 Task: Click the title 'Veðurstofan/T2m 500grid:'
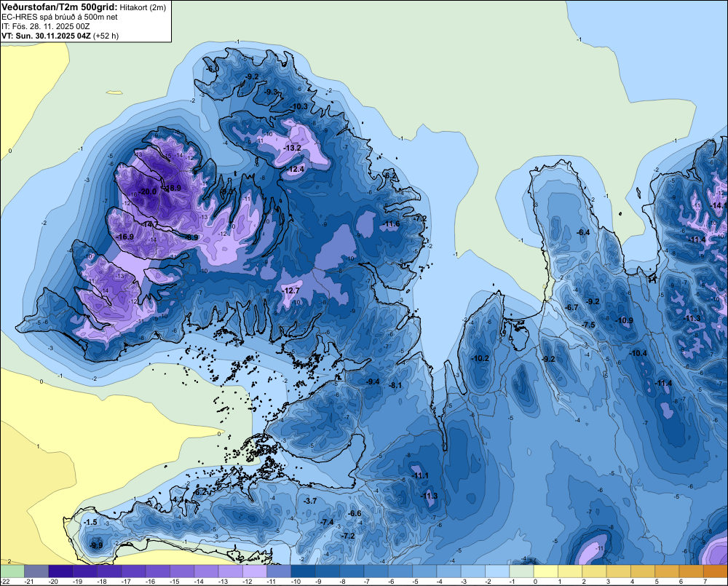click(60, 7)
